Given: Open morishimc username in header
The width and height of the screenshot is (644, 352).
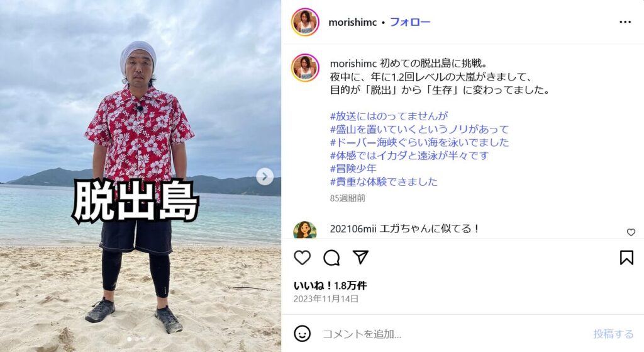Looking at the screenshot, I should coord(352,22).
